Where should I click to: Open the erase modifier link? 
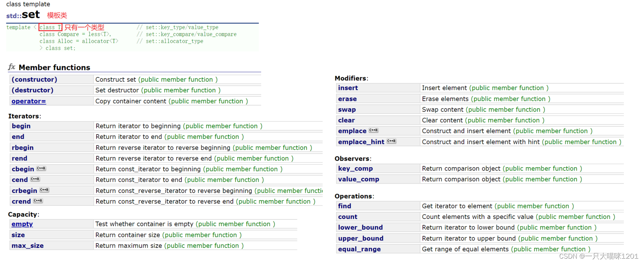pos(347,99)
